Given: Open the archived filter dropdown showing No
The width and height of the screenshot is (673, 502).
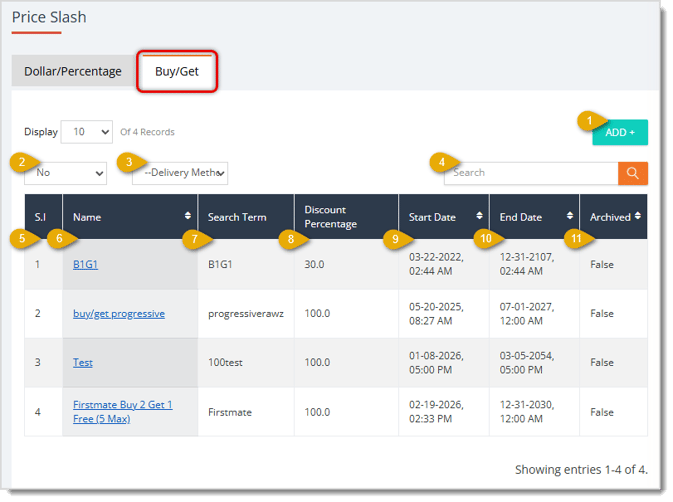Looking at the screenshot, I should click(65, 173).
